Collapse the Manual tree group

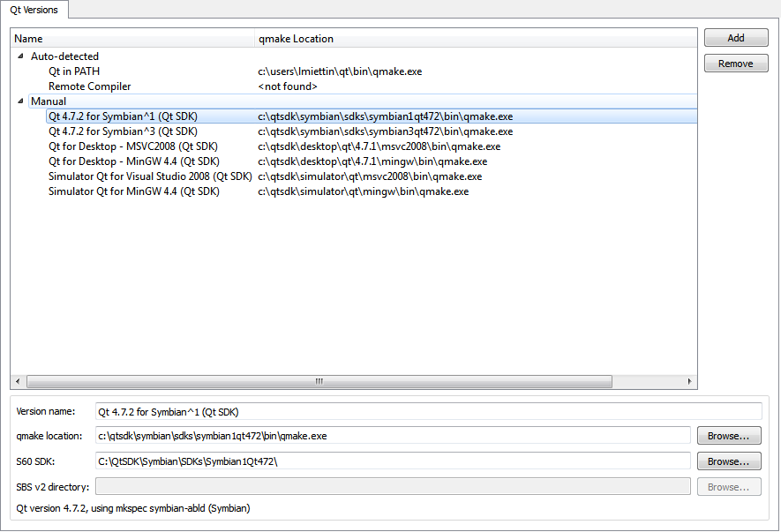click(x=20, y=101)
